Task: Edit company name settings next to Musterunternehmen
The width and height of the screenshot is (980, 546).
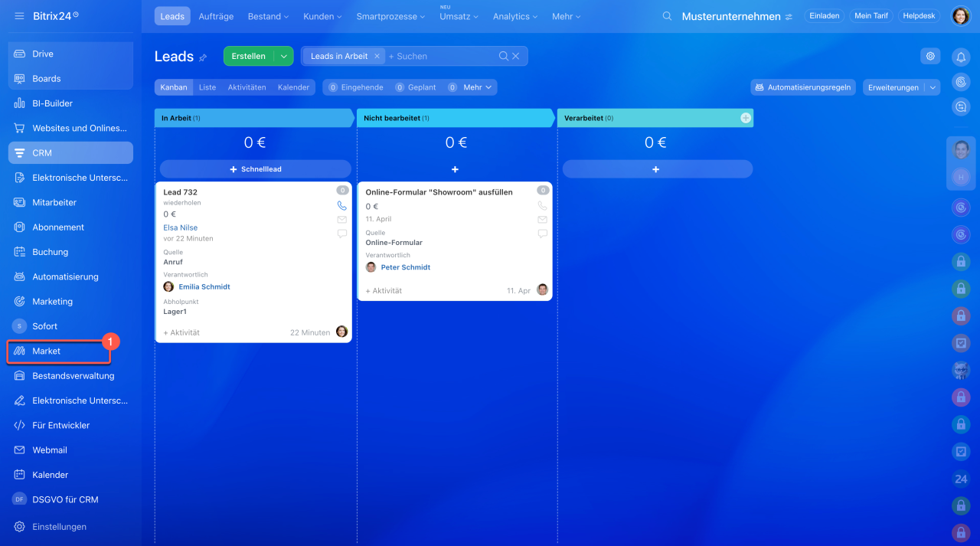Action: coord(789,17)
